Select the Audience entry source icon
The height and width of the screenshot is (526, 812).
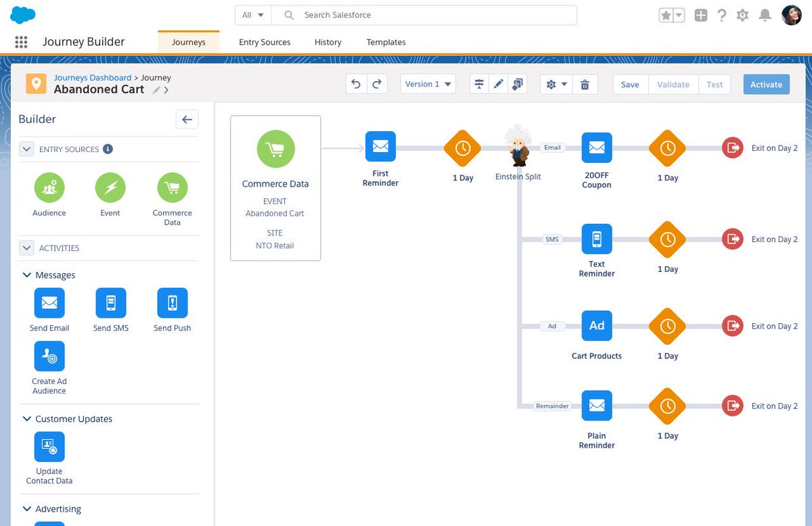tap(49, 188)
